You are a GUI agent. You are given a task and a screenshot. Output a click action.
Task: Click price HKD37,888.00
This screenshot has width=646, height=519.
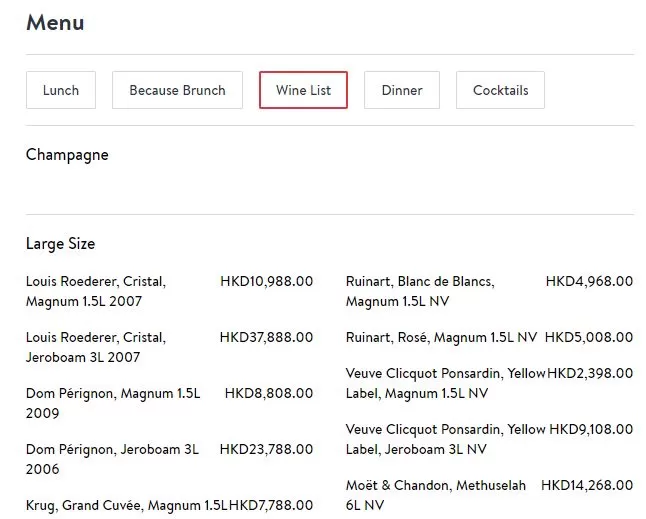click(266, 337)
